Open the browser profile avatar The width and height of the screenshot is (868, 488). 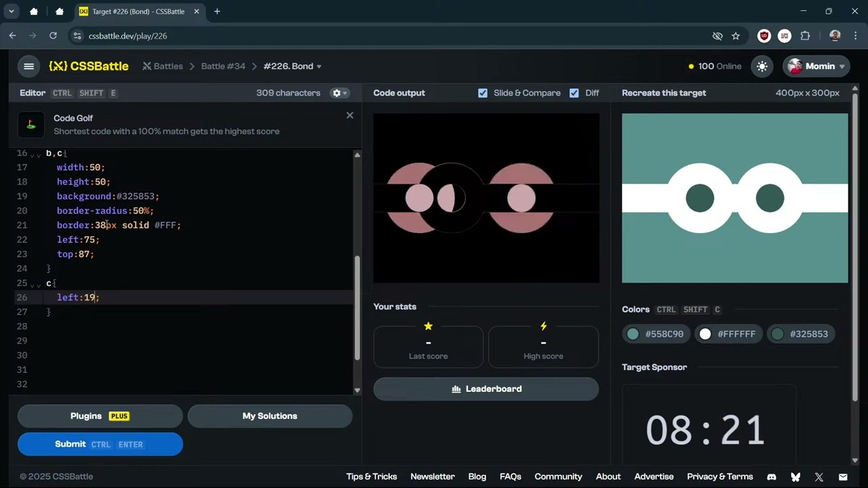click(x=835, y=36)
